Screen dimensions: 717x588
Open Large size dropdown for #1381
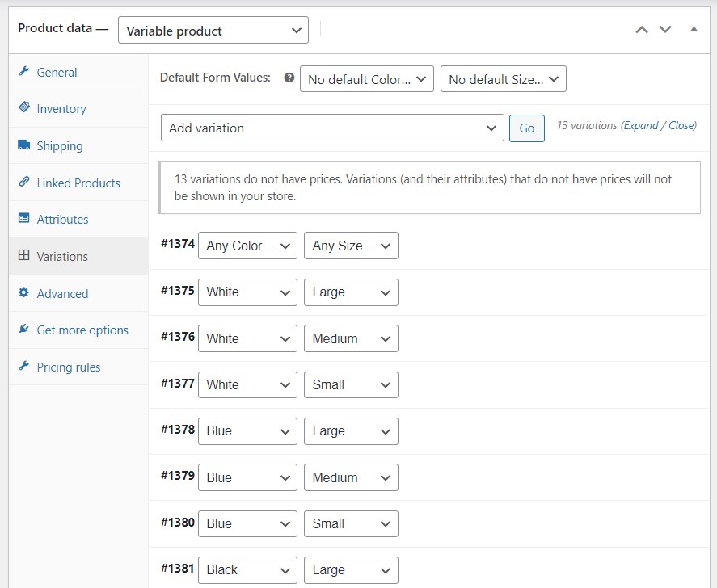coord(351,570)
